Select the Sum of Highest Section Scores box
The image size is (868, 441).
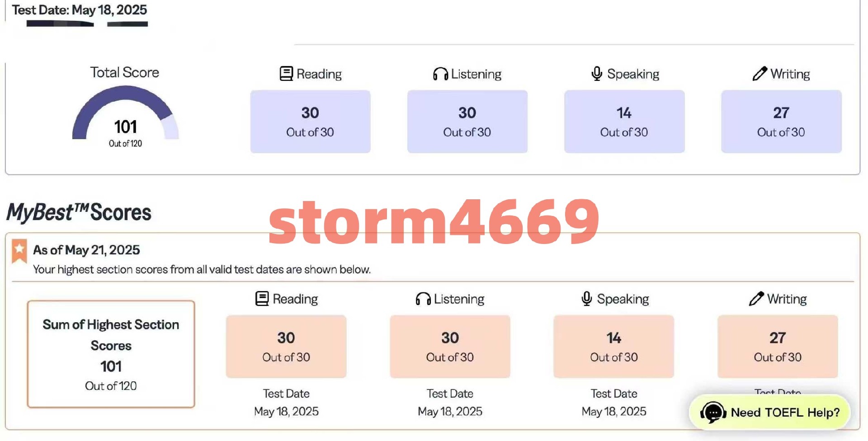click(x=111, y=354)
